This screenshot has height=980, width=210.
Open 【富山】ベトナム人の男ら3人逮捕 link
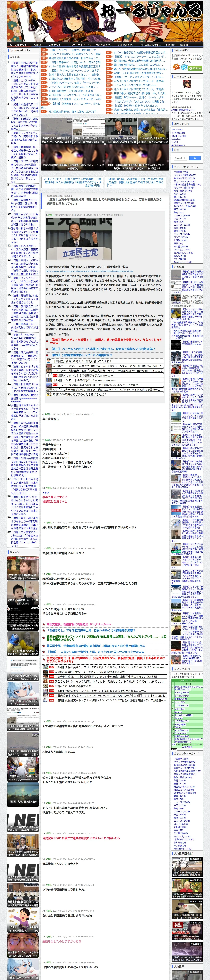(x=103, y=349)
